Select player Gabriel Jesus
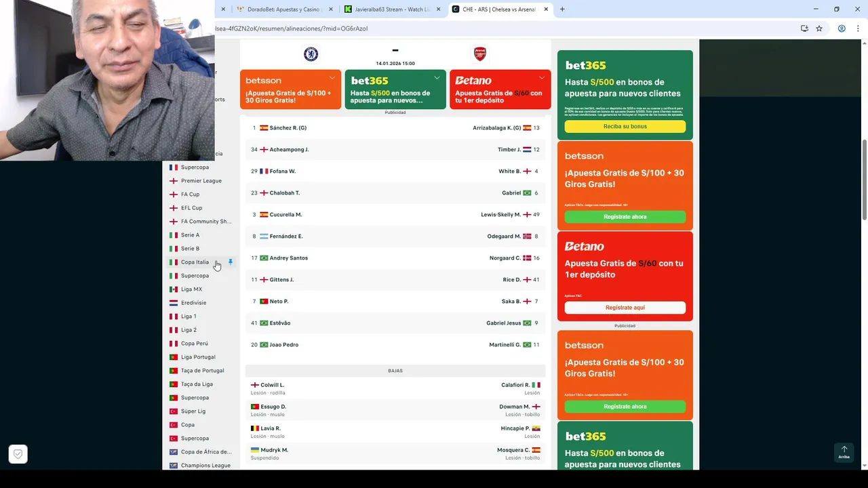The width and height of the screenshot is (868, 488). point(503,323)
